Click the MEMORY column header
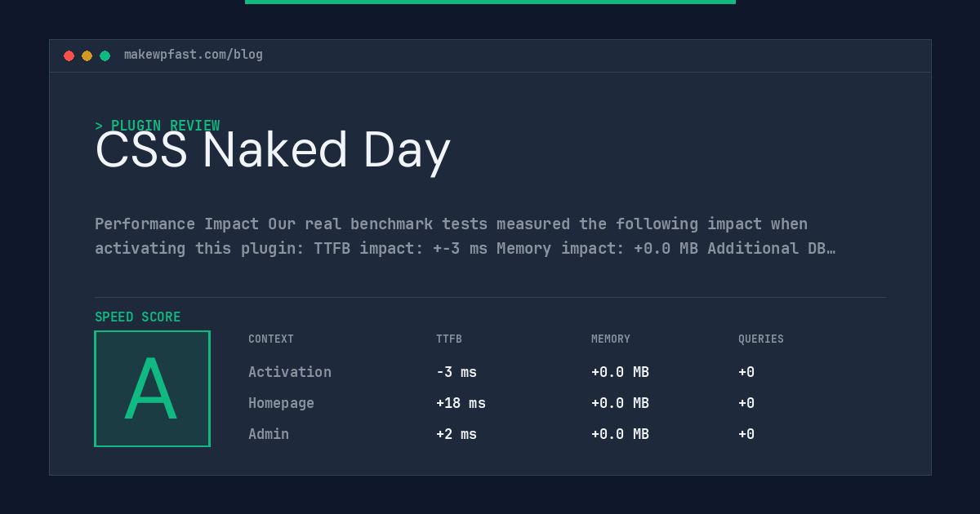This screenshot has height=514, width=980. [x=611, y=339]
